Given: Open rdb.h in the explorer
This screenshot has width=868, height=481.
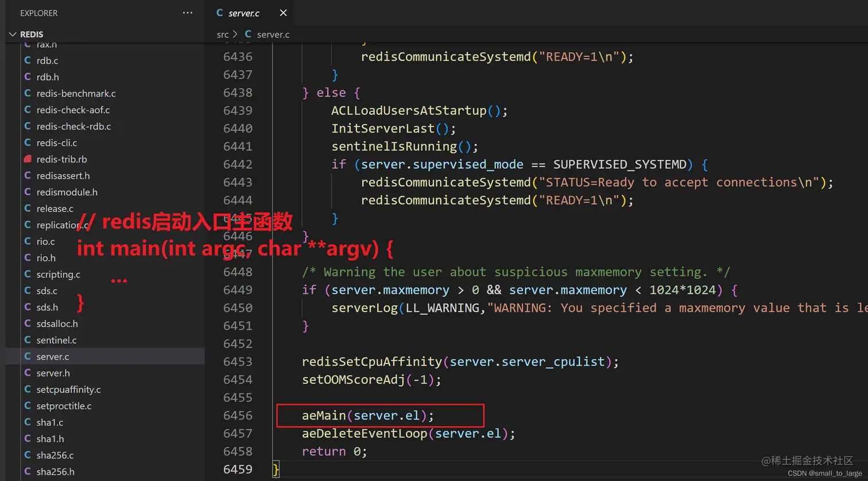Looking at the screenshot, I should pos(48,77).
